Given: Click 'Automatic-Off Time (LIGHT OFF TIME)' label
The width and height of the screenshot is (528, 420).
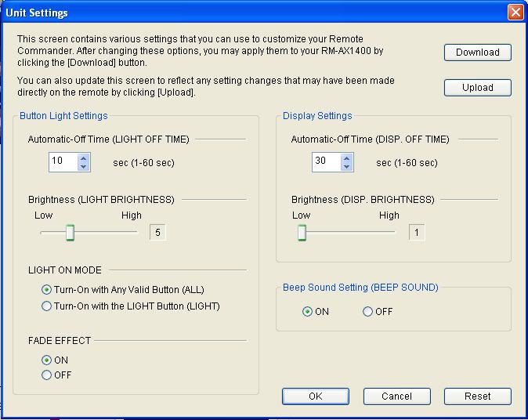Looking at the screenshot, I should (108, 139).
